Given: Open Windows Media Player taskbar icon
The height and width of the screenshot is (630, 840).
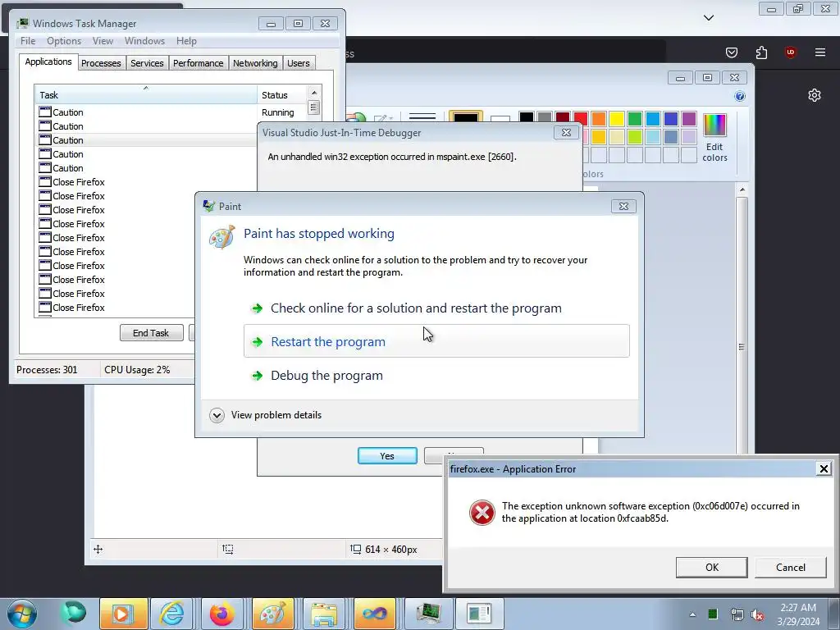Looking at the screenshot, I should point(123,614).
